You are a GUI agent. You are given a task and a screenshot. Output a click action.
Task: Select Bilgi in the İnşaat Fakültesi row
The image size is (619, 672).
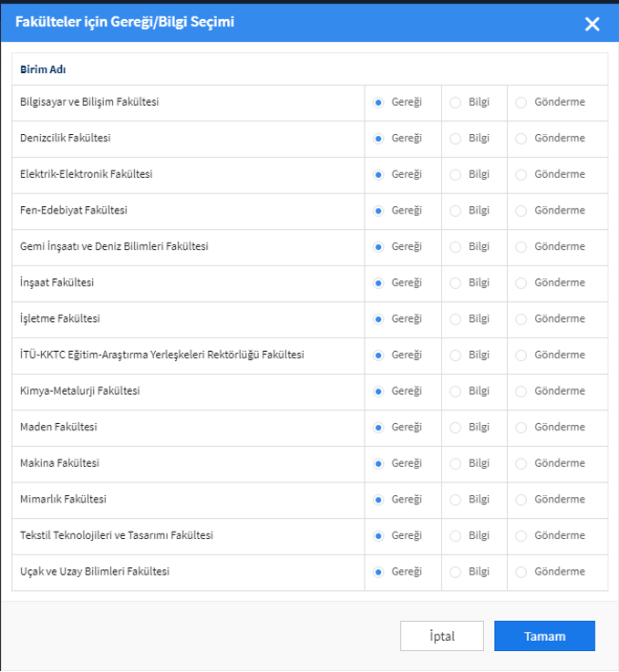pyautogui.click(x=455, y=283)
